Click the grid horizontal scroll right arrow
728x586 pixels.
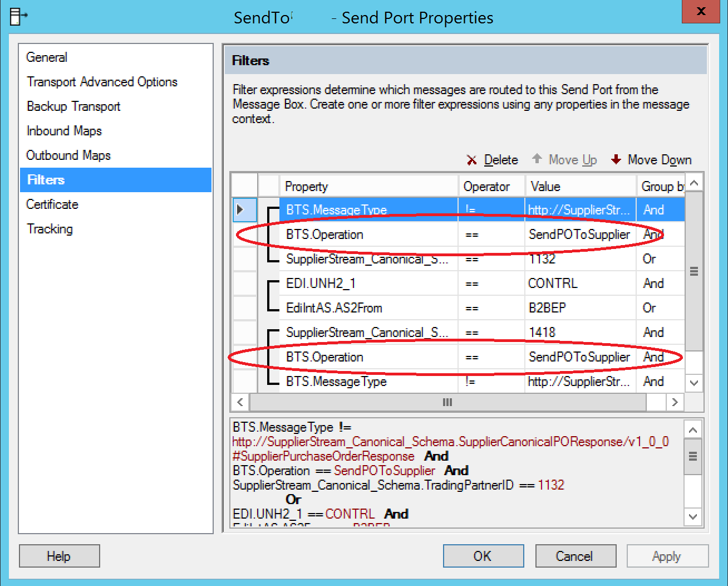675,402
